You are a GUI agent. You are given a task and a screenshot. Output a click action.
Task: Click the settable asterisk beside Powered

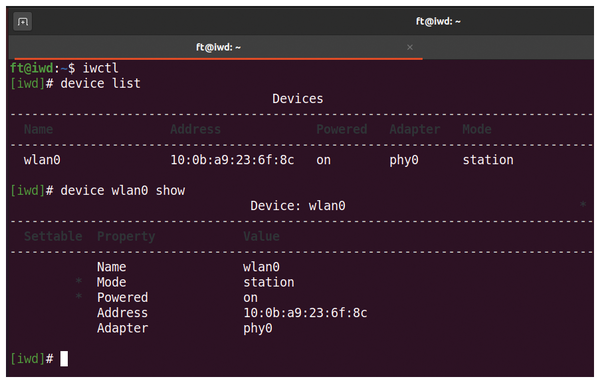coord(78,297)
